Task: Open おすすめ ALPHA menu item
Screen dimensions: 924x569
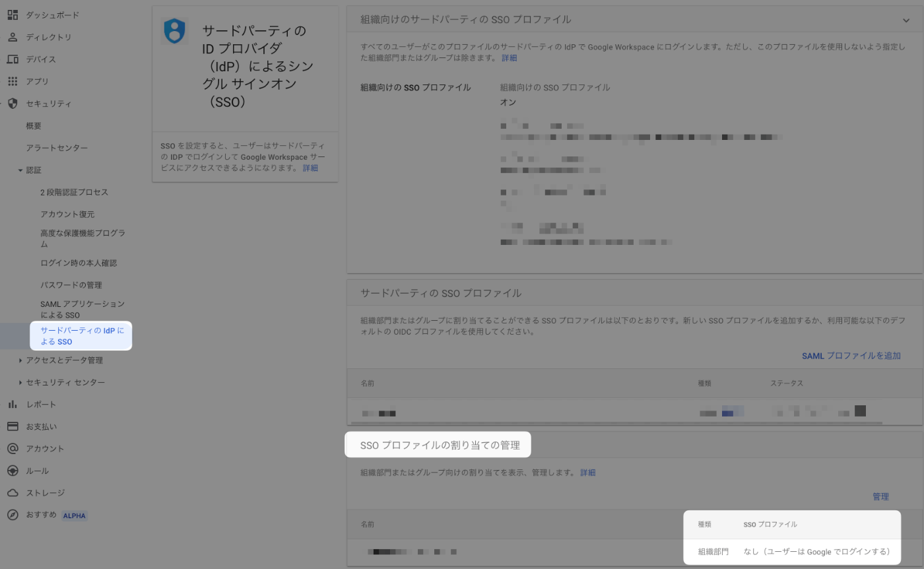Action: pos(56,515)
